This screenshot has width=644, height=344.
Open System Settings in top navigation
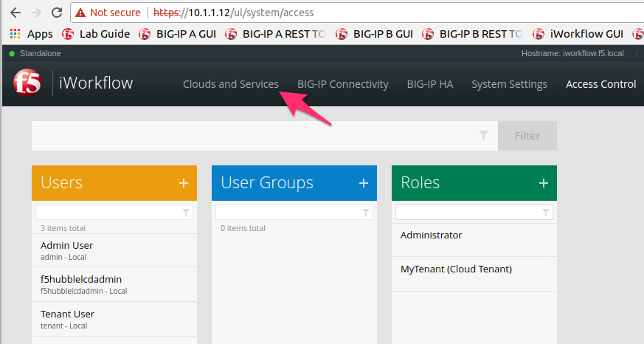coord(509,84)
